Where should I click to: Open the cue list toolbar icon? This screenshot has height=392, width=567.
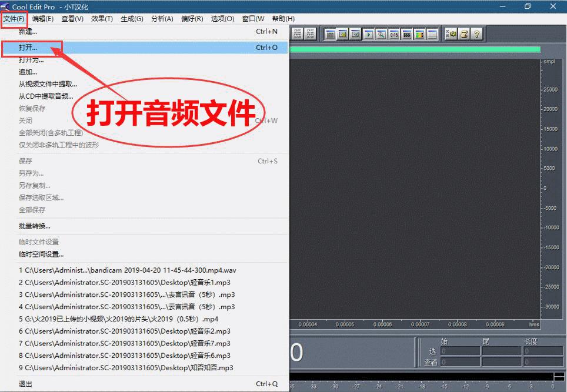[x=406, y=34]
